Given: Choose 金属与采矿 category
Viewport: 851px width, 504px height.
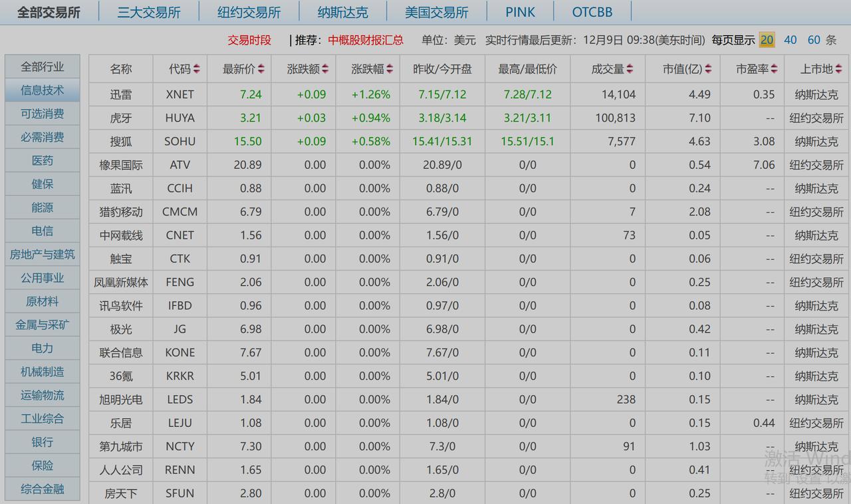Looking at the screenshot, I should 43,324.
